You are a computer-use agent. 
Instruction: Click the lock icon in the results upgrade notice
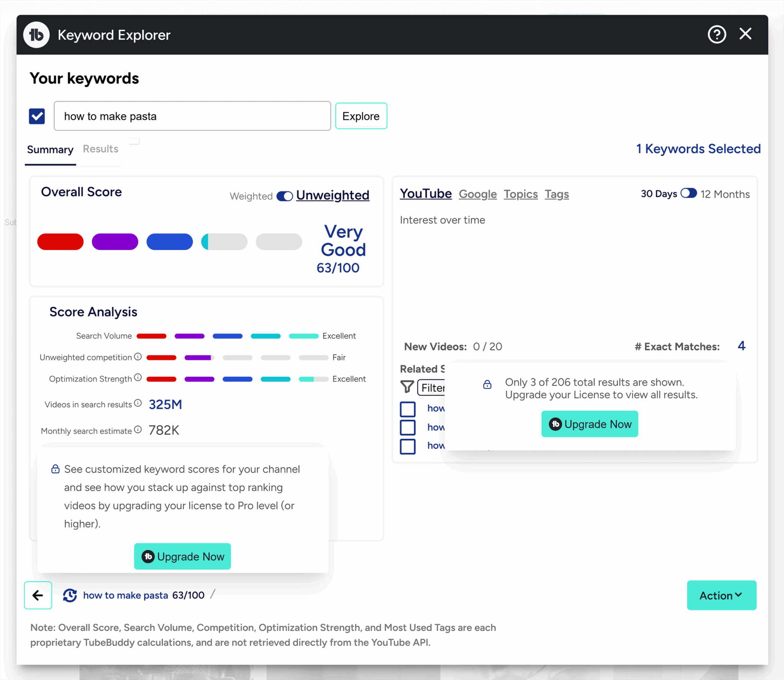coord(487,384)
